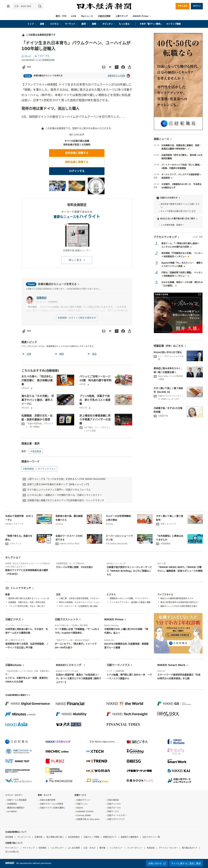Expand オピニオン dropdown in blue nav
This screenshot has width=208, height=868.
[x=108, y=24]
